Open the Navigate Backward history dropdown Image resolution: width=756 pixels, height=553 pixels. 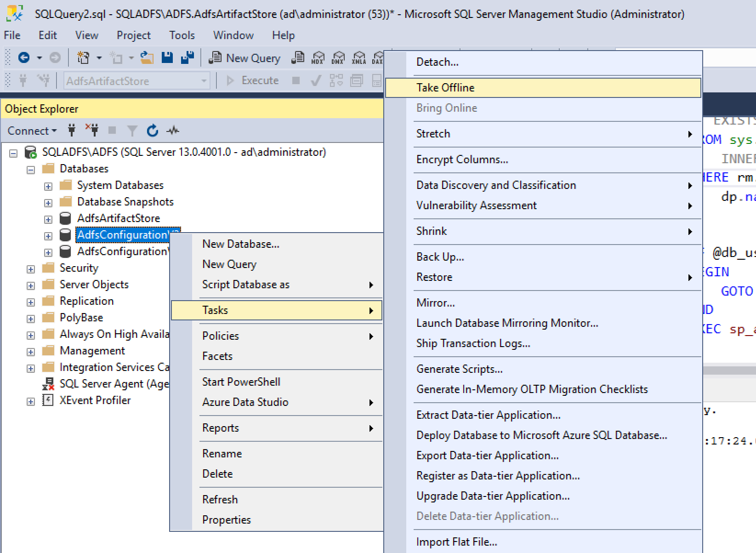pyautogui.click(x=40, y=58)
